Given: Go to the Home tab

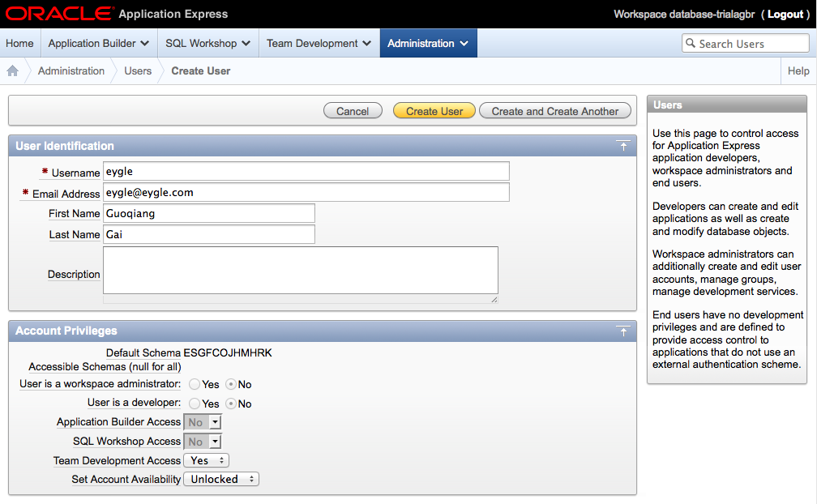Looking at the screenshot, I should click(19, 44).
